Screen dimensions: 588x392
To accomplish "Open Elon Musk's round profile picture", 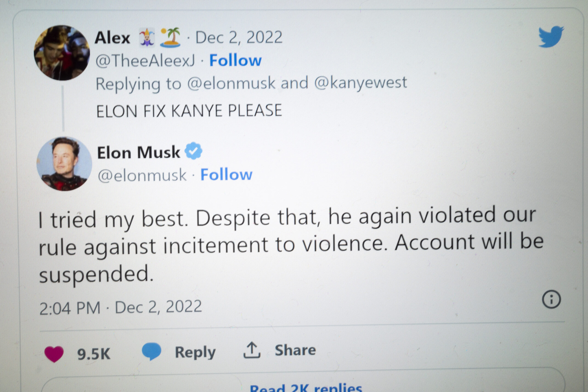I will [x=64, y=164].
